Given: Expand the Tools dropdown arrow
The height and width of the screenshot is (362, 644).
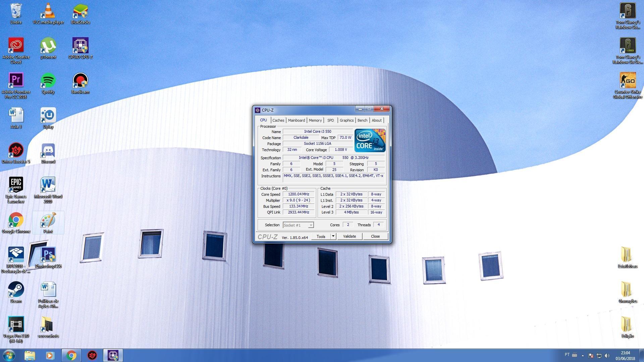Looking at the screenshot, I should 333,236.
